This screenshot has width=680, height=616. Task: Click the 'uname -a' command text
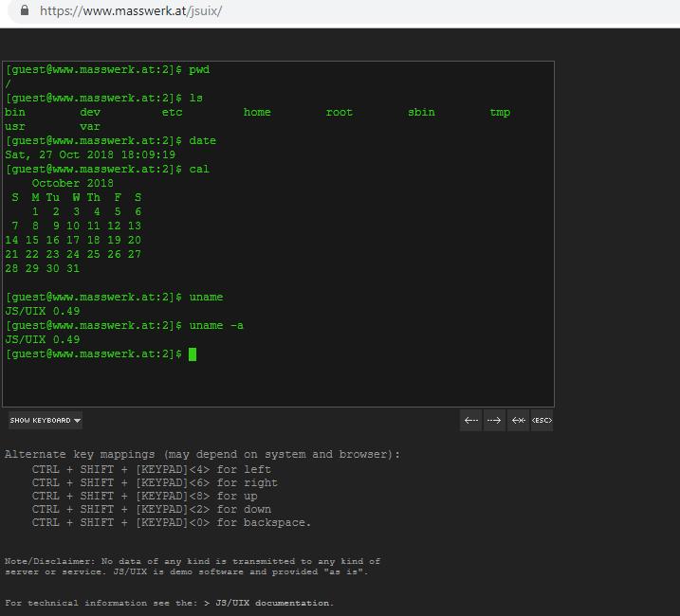(x=216, y=325)
